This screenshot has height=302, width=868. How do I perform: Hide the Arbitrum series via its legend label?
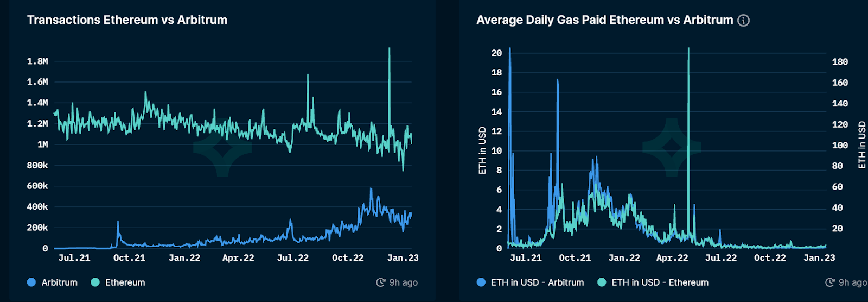59,282
